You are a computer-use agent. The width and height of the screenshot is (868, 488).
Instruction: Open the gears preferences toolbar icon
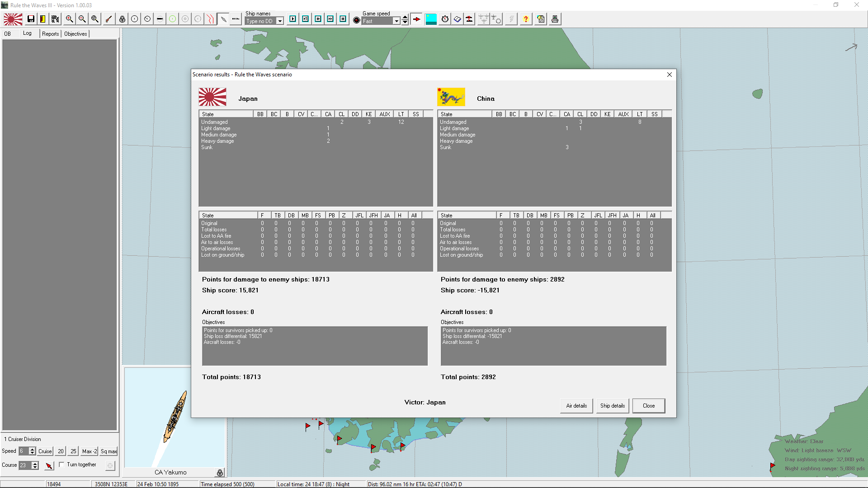[55, 19]
